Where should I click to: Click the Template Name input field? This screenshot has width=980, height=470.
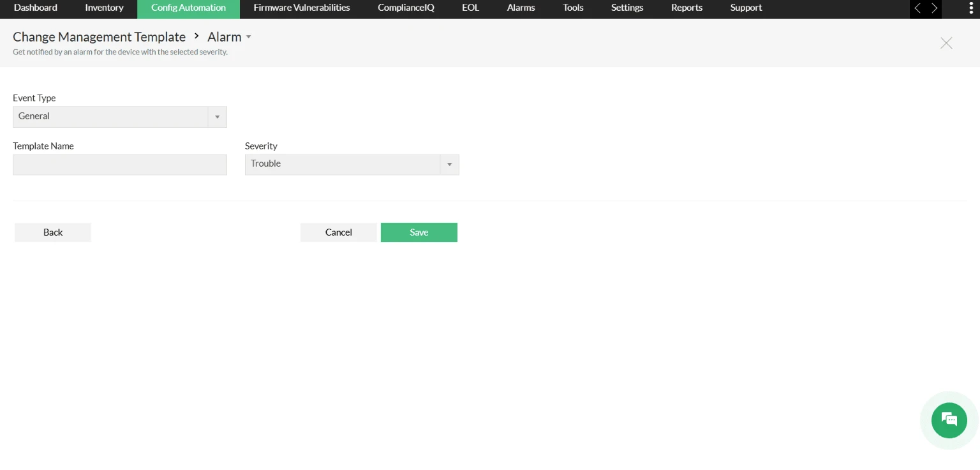[120, 165]
